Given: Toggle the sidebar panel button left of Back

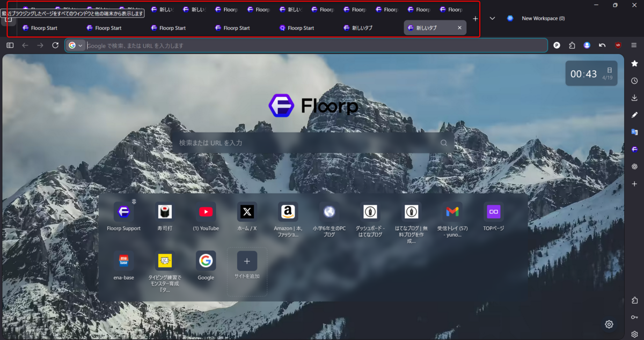Looking at the screenshot, I should 10,46.
